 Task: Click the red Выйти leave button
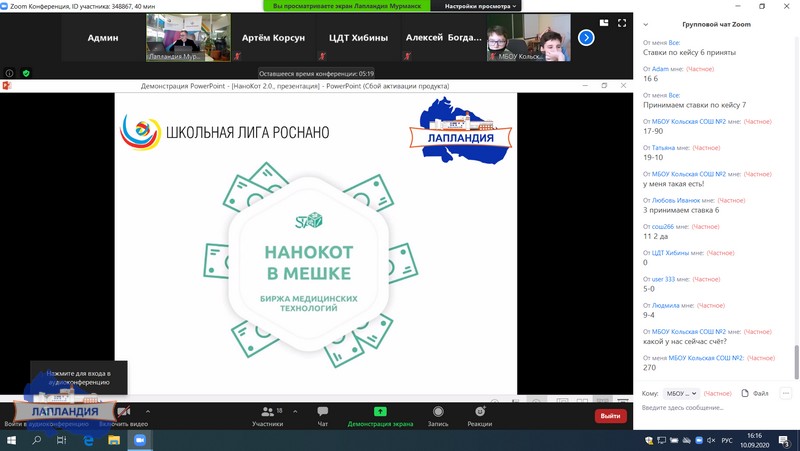pyautogui.click(x=610, y=416)
